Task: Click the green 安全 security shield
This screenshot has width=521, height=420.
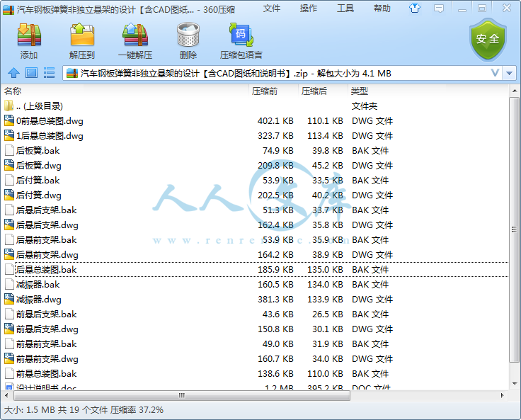Action: click(x=488, y=40)
